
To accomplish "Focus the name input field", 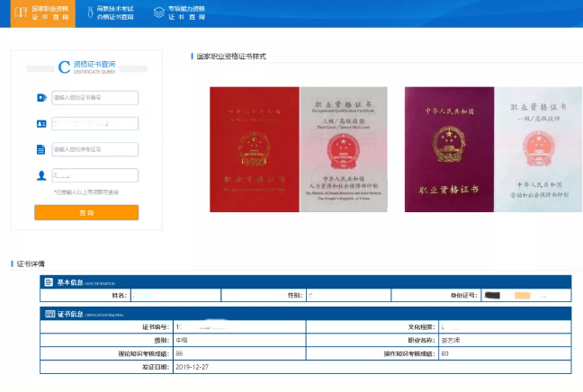I will [x=94, y=175].
